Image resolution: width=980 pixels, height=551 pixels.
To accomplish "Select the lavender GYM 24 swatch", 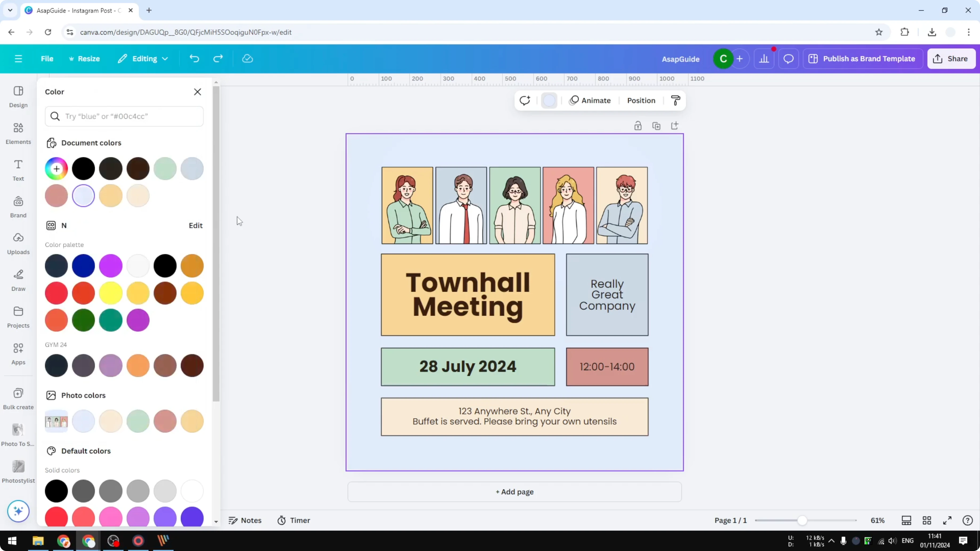I will tap(111, 365).
